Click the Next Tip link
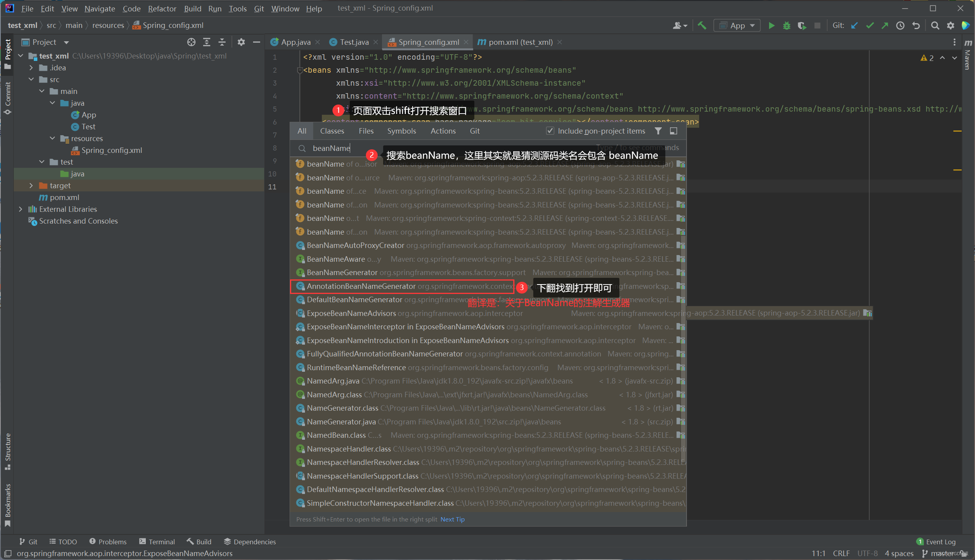975x560 pixels. (452, 519)
